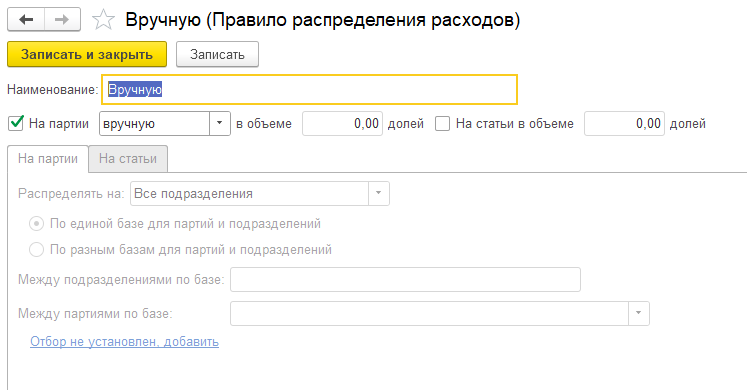Click Между подразделениями по базе field
The image size is (747, 390).
point(405,280)
